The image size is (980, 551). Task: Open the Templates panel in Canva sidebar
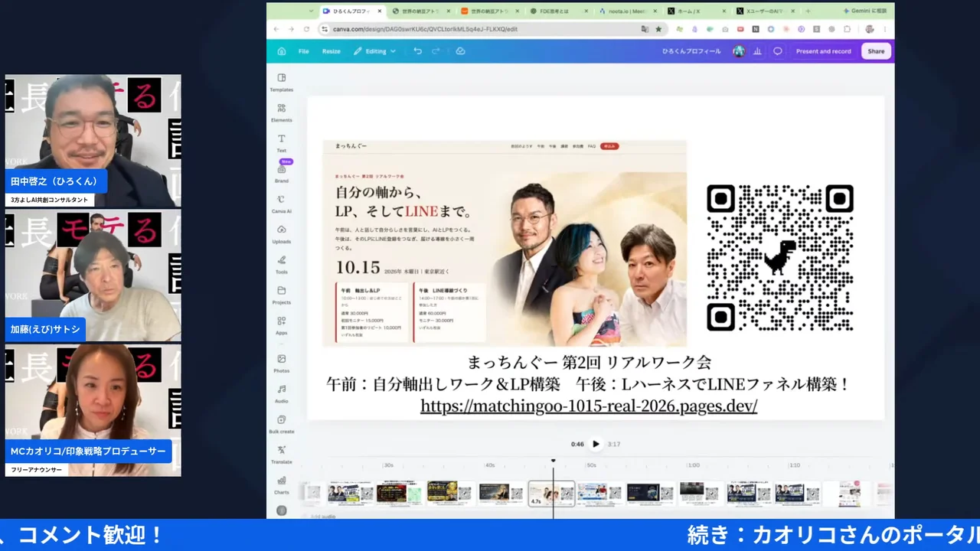click(x=282, y=82)
